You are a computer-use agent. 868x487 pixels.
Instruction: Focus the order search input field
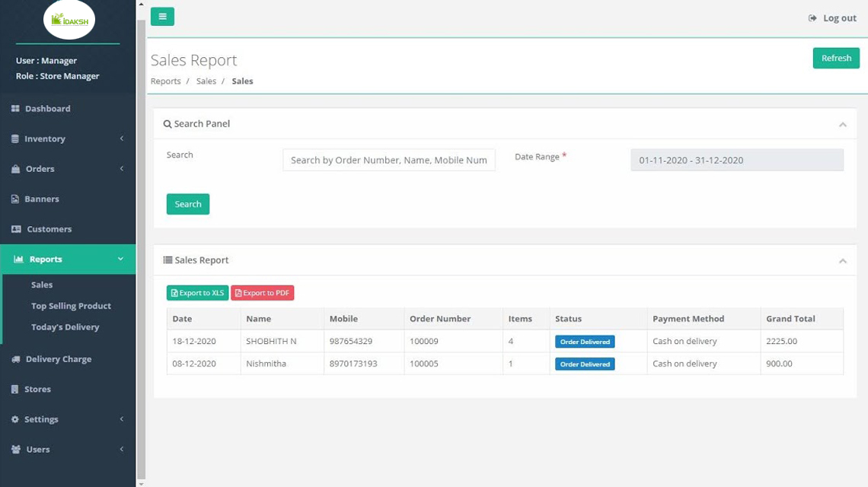click(x=389, y=160)
